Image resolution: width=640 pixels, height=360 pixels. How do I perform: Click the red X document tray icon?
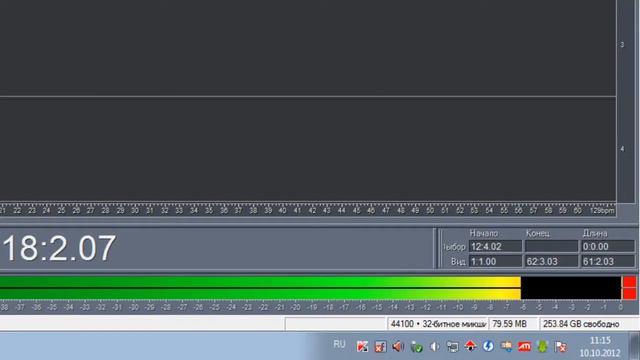pos(380,347)
